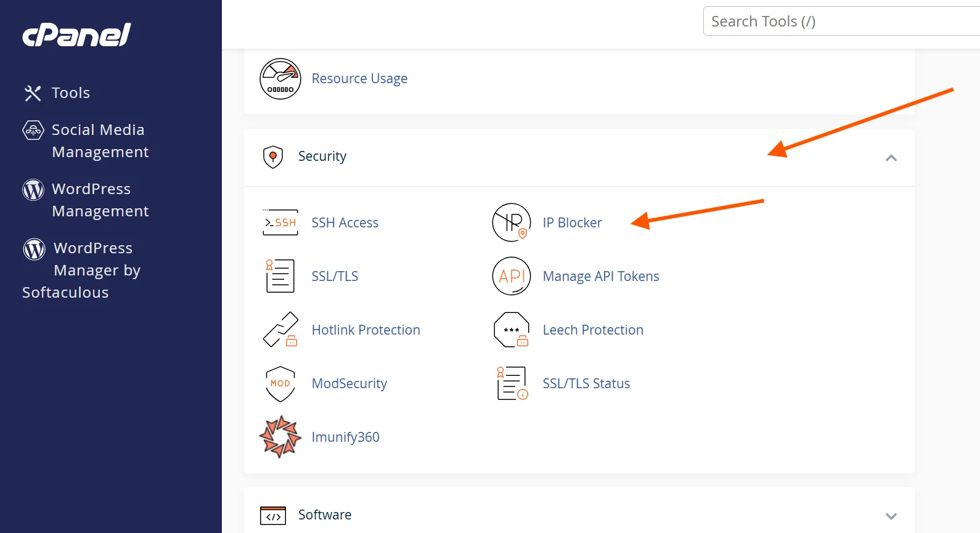Image resolution: width=980 pixels, height=533 pixels.
Task: Click the Security section heading text
Action: [322, 157]
